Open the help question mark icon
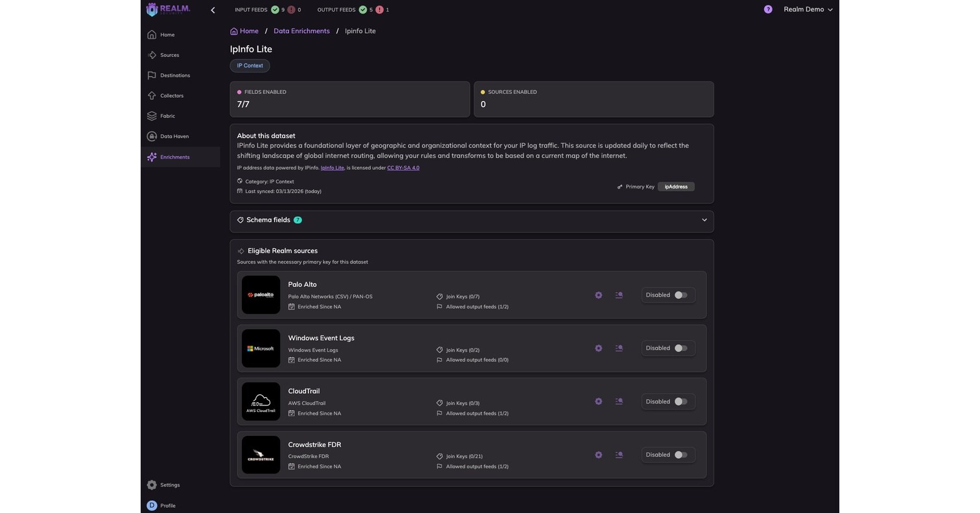 point(768,10)
